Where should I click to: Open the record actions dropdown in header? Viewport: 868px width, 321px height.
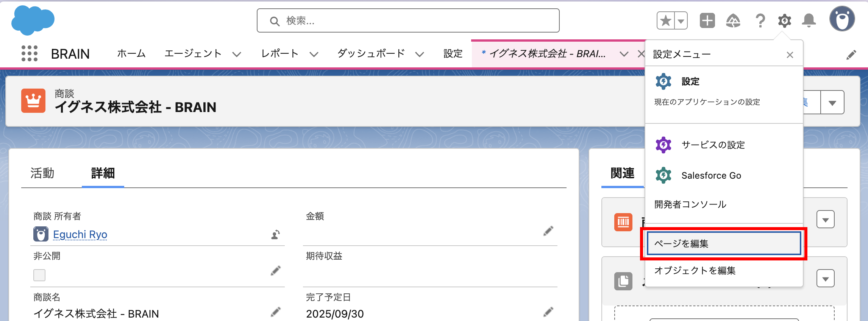(x=832, y=103)
